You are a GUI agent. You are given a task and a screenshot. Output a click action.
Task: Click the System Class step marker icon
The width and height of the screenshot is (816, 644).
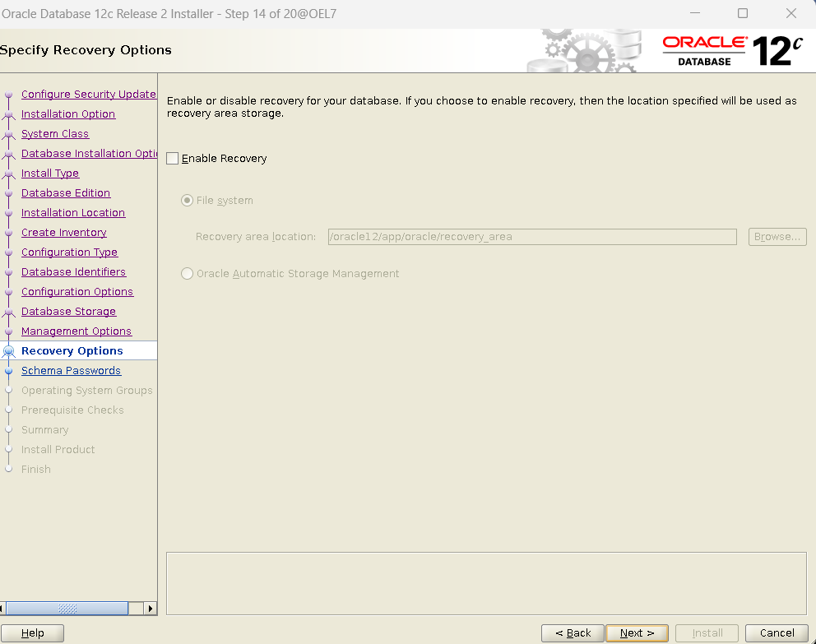(8, 134)
